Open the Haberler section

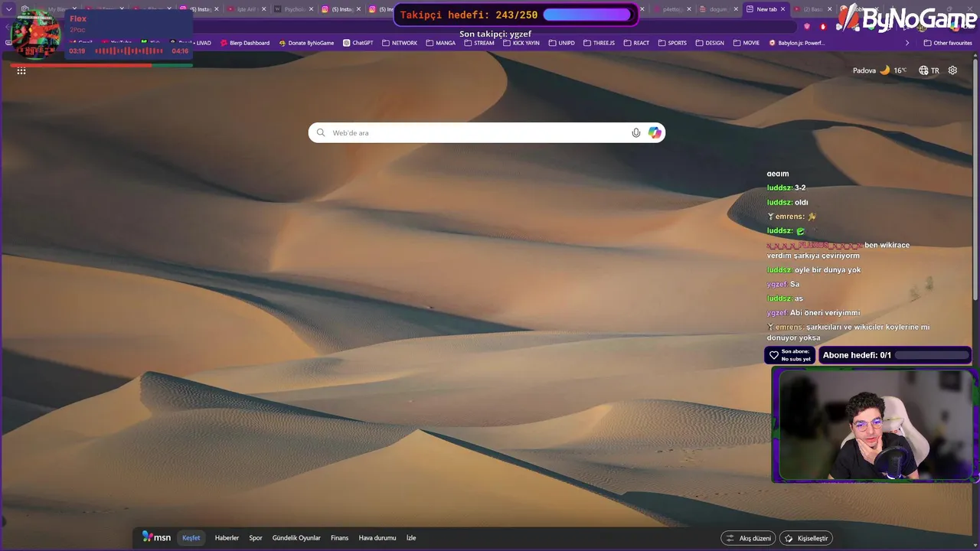tap(227, 538)
